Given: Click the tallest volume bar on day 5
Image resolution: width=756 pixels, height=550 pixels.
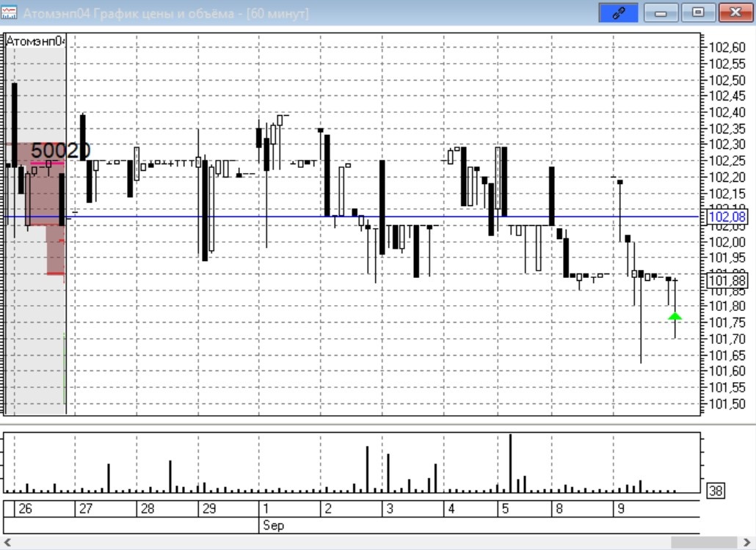Looking at the screenshot, I should click(511, 463).
